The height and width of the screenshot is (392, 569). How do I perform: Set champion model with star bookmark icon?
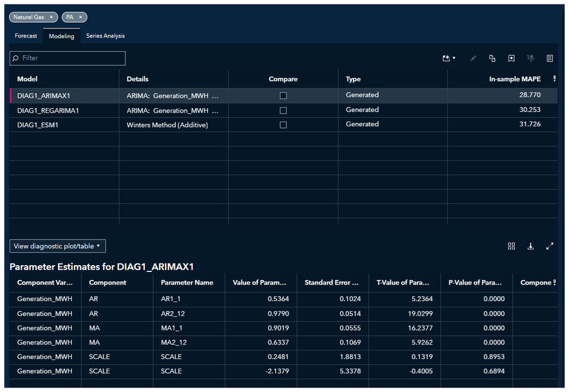pos(511,58)
